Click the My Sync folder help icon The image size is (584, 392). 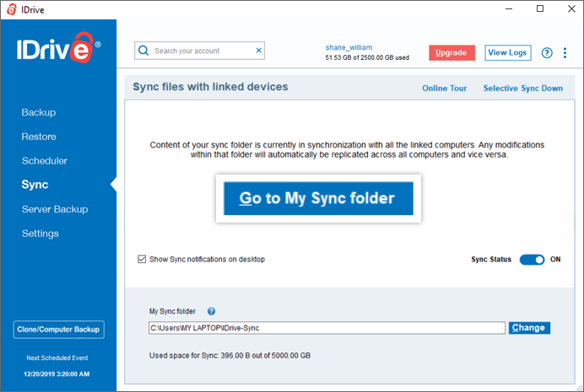point(211,311)
